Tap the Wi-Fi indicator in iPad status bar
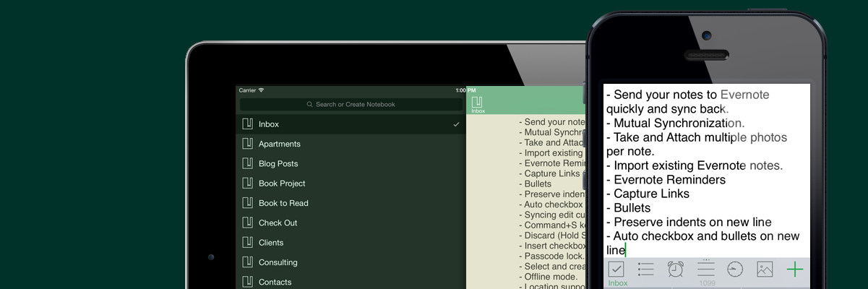The image size is (868, 289). point(262,90)
